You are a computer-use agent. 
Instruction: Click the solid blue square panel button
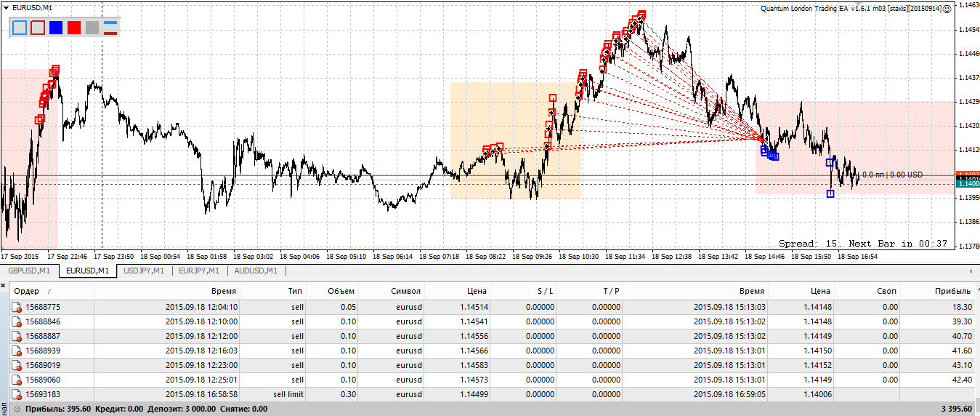coord(56,28)
